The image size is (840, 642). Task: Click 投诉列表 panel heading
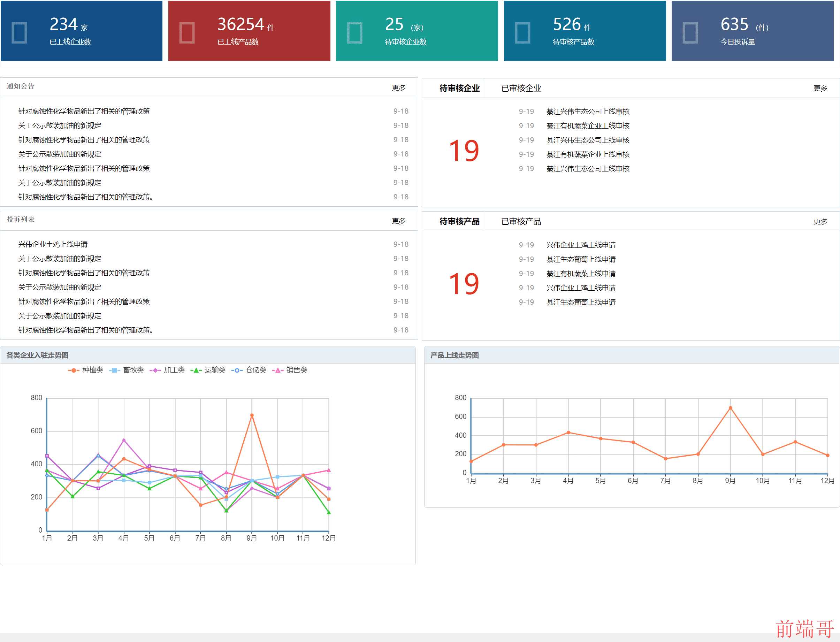[x=21, y=219]
